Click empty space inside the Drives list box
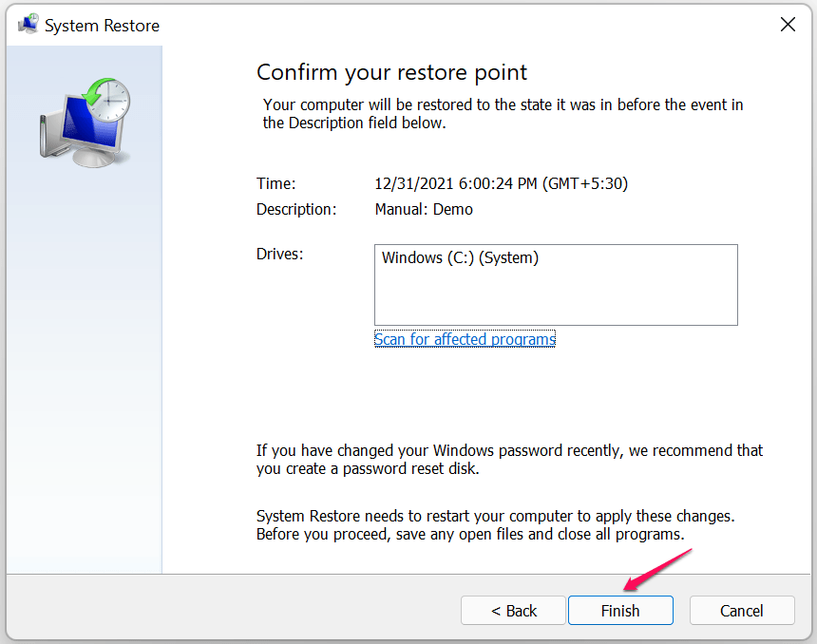The height and width of the screenshot is (644, 817). pyautogui.click(x=556, y=299)
